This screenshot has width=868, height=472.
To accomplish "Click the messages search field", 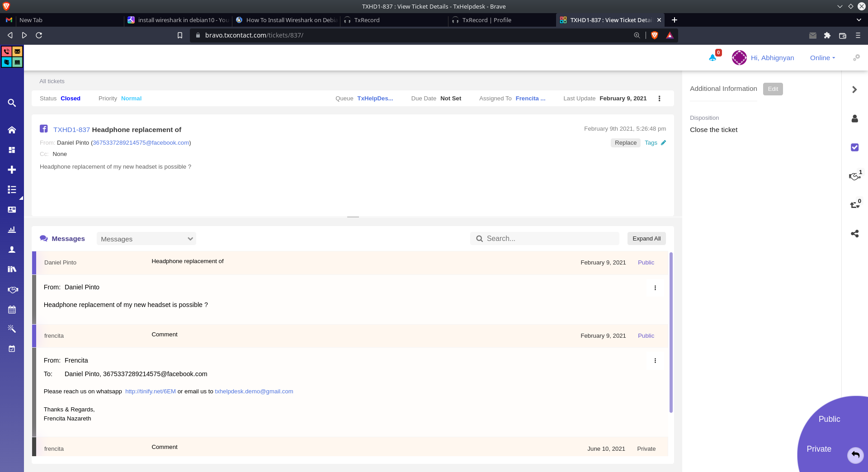I will [545, 239].
